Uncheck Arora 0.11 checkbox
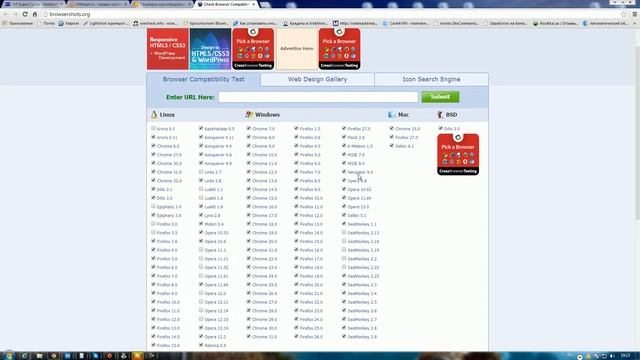 coord(153,137)
